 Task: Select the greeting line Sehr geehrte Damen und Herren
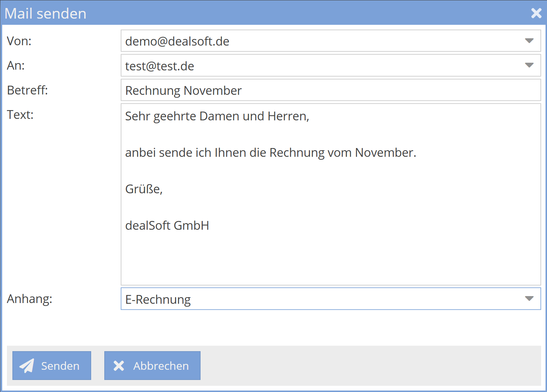tap(217, 116)
